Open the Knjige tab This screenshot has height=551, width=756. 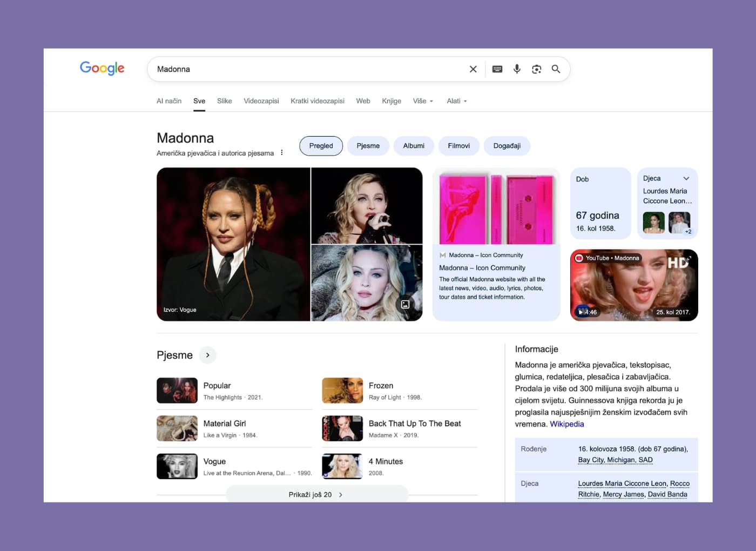[391, 101]
